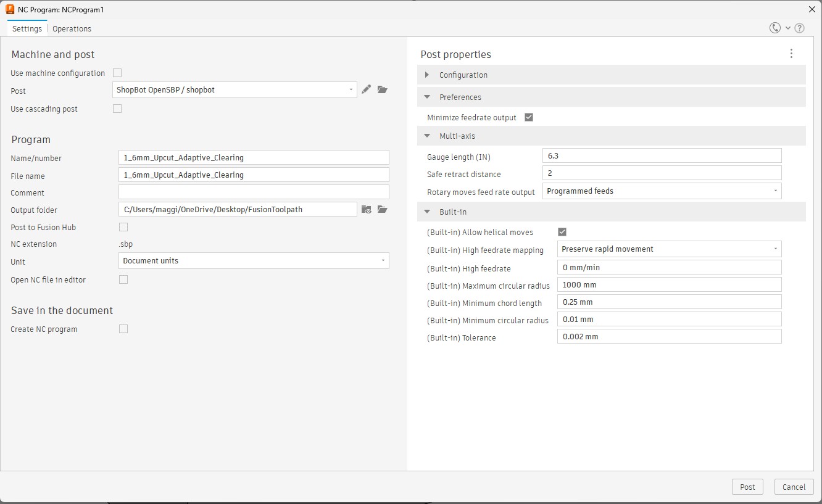
Task: Click the Name/number input field
Action: pos(254,157)
